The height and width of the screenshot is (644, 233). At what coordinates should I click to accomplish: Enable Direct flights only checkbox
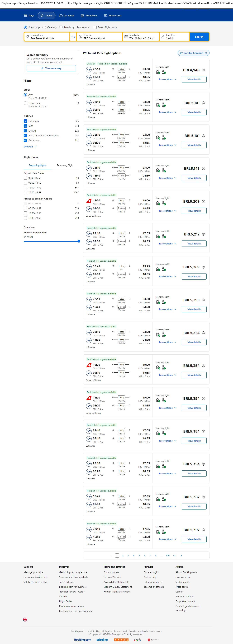click(x=95, y=27)
